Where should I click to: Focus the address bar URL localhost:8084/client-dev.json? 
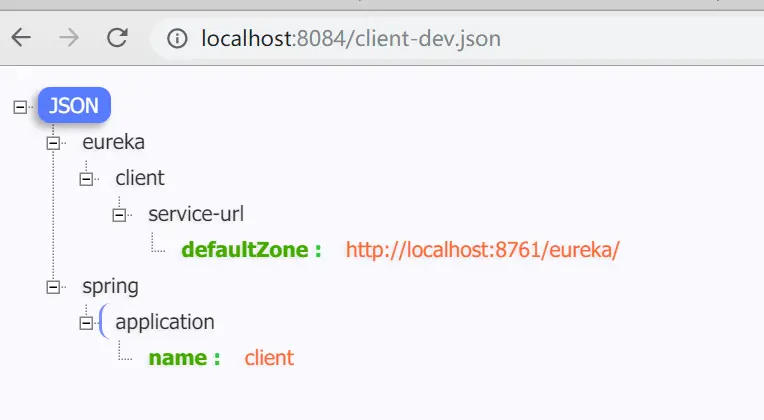pyautogui.click(x=351, y=38)
